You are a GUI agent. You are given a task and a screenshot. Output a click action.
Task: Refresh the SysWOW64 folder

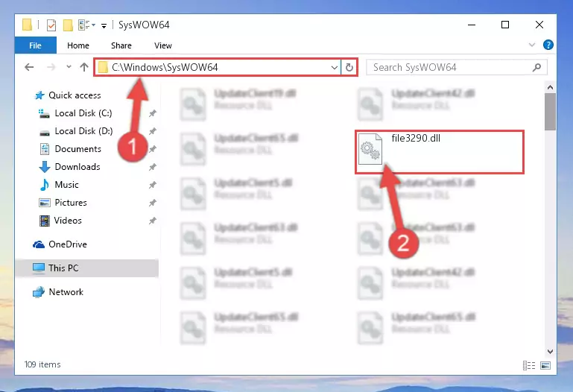(349, 67)
